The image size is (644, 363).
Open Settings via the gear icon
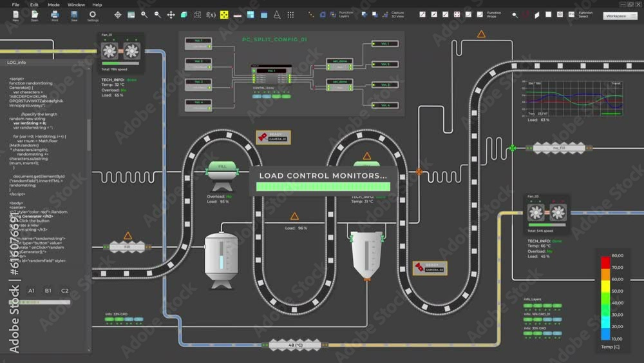coord(93,15)
